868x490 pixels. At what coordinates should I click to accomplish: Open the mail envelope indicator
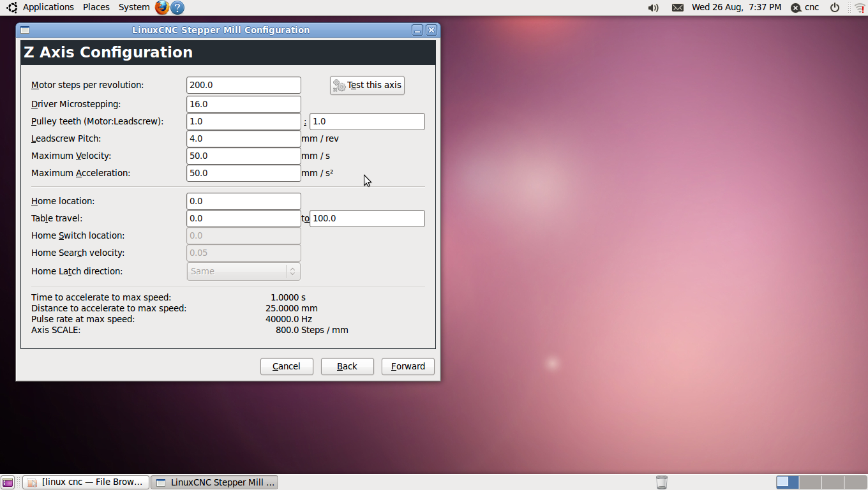coord(677,8)
